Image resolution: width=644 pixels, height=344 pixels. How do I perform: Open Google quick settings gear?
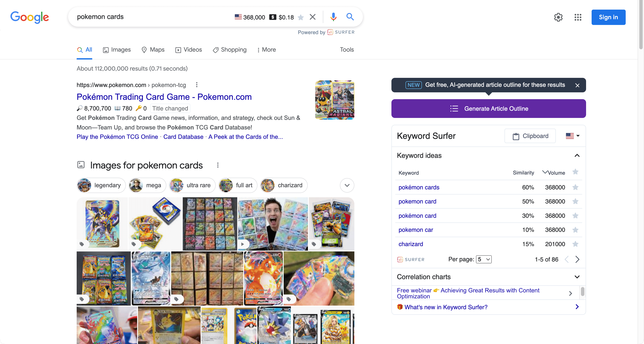[x=558, y=17]
